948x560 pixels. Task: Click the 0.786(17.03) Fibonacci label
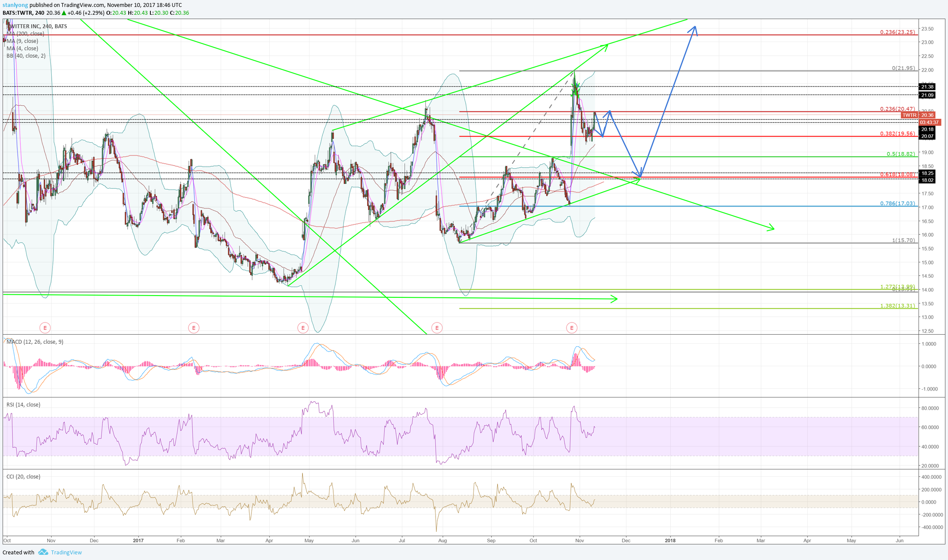click(897, 203)
